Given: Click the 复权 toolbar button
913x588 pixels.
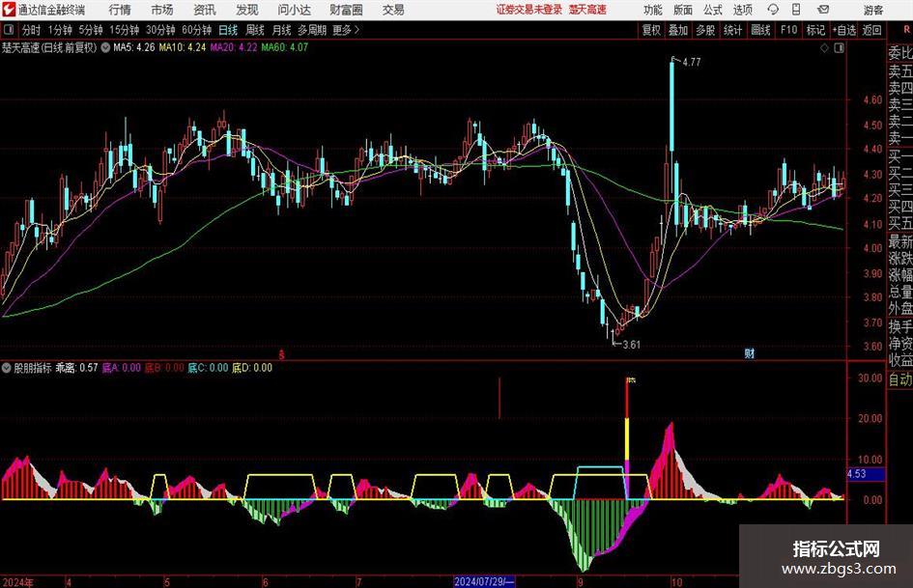Looking at the screenshot, I should 651,30.
